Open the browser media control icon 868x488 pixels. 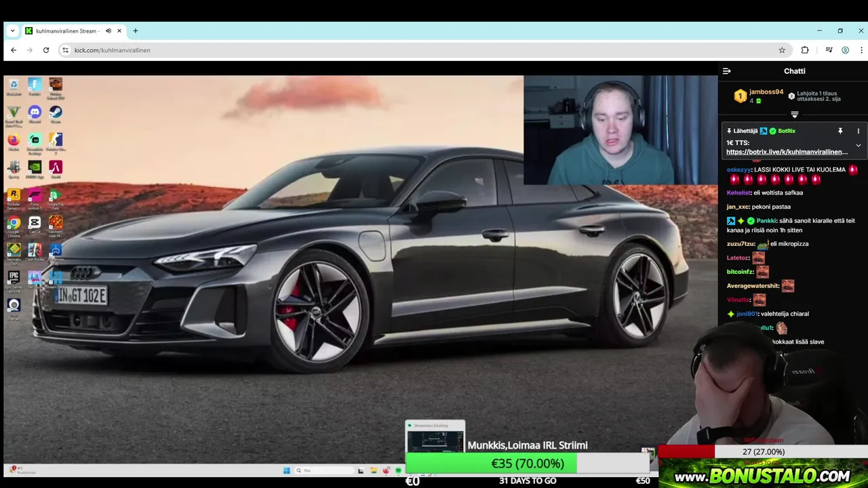[x=829, y=50]
